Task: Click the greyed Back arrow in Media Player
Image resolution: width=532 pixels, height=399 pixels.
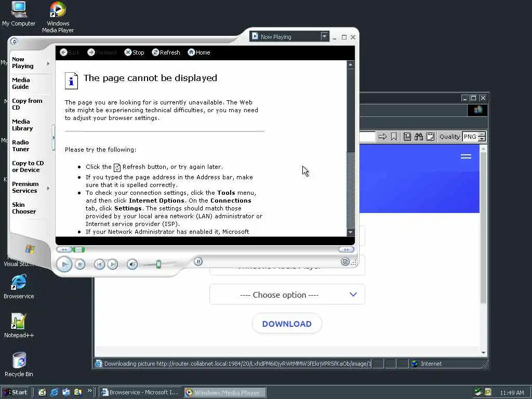Action: click(69, 52)
